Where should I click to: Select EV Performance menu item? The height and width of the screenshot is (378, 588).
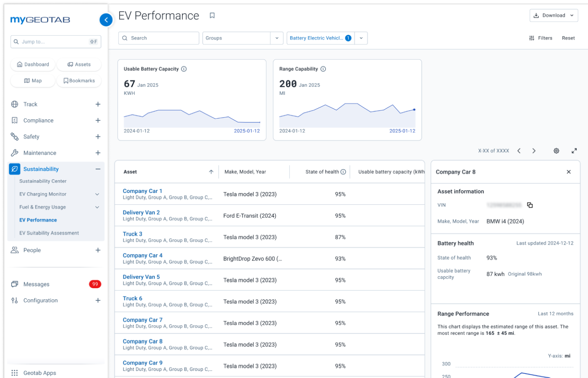click(38, 220)
